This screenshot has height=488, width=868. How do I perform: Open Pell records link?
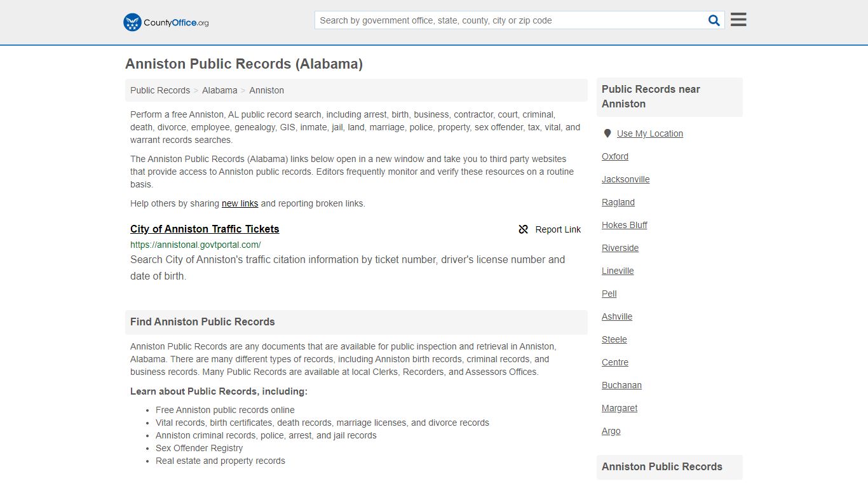tap(609, 294)
